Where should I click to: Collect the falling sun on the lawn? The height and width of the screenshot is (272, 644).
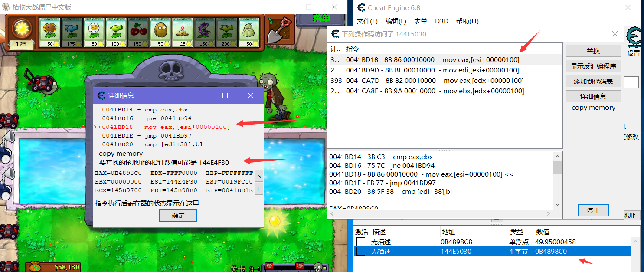(274, 220)
